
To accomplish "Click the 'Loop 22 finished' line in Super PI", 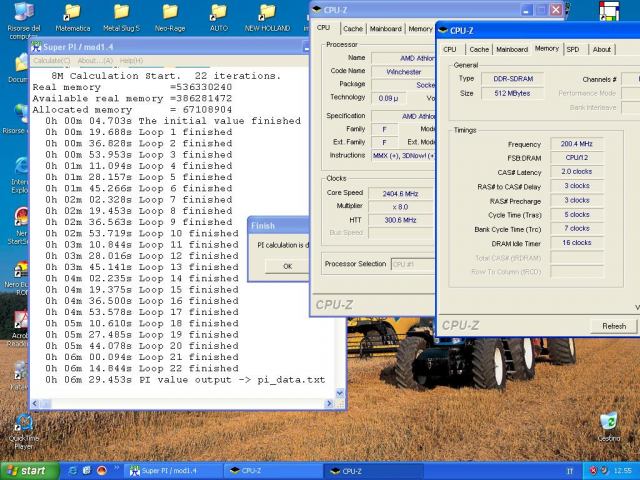I will [x=142, y=368].
